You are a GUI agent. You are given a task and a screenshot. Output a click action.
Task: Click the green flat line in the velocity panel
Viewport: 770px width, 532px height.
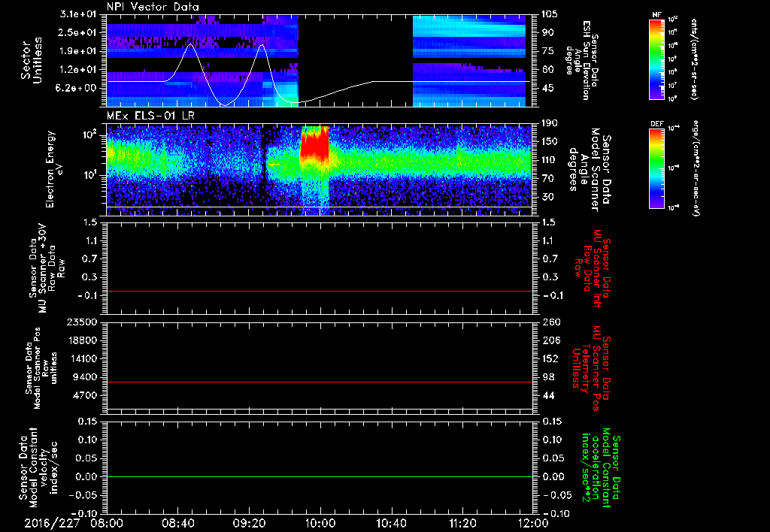click(x=320, y=476)
